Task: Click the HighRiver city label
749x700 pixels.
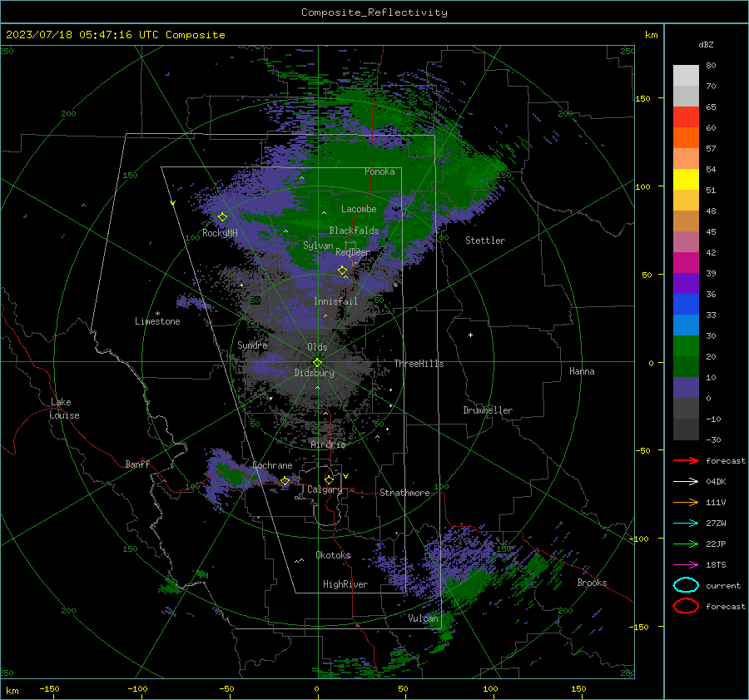Action: point(345,584)
